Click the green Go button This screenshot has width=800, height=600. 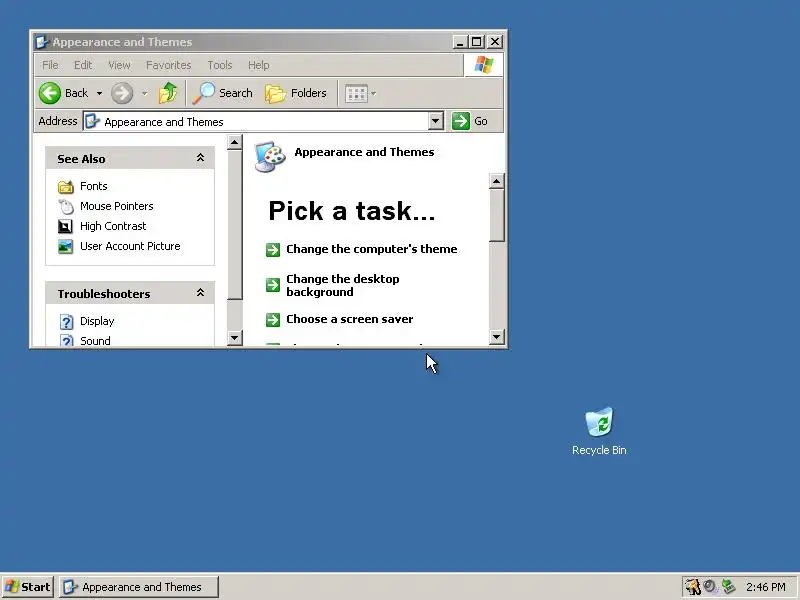469,121
